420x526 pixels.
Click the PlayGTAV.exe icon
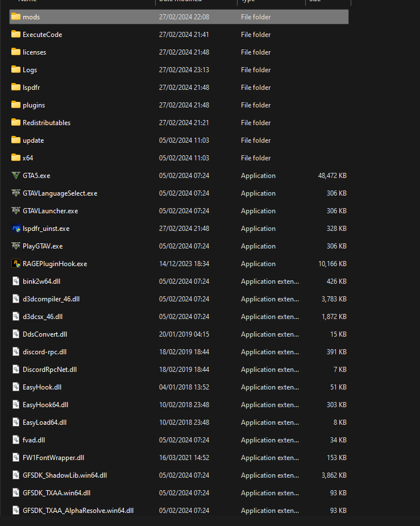(x=16, y=246)
